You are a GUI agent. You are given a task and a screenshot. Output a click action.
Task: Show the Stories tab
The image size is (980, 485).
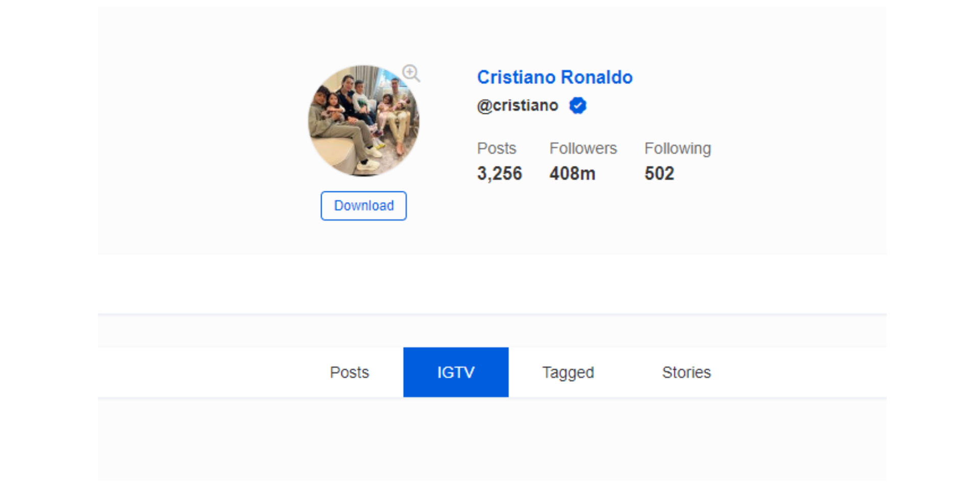tap(686, 372)
